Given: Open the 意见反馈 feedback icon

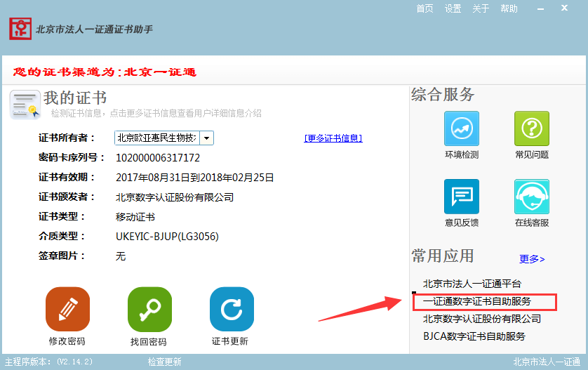Looking at the screenshot, I should click(x=461, y=197).
